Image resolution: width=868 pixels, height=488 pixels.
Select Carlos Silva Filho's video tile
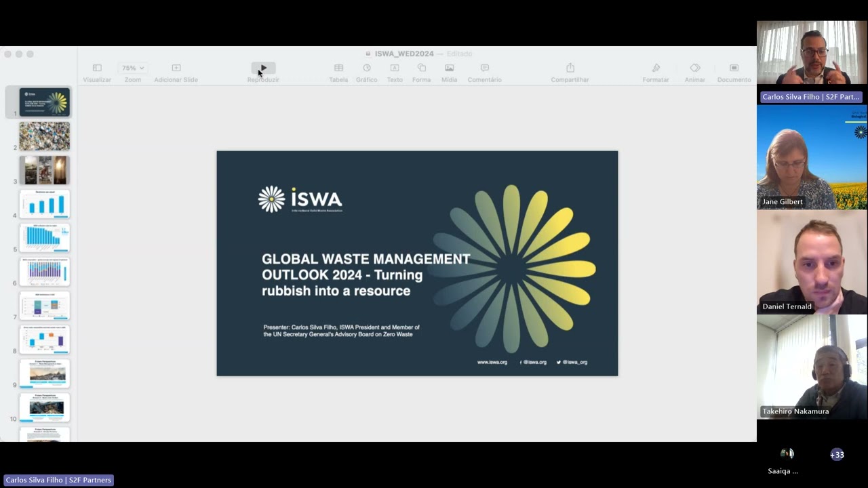coord(812,53)
